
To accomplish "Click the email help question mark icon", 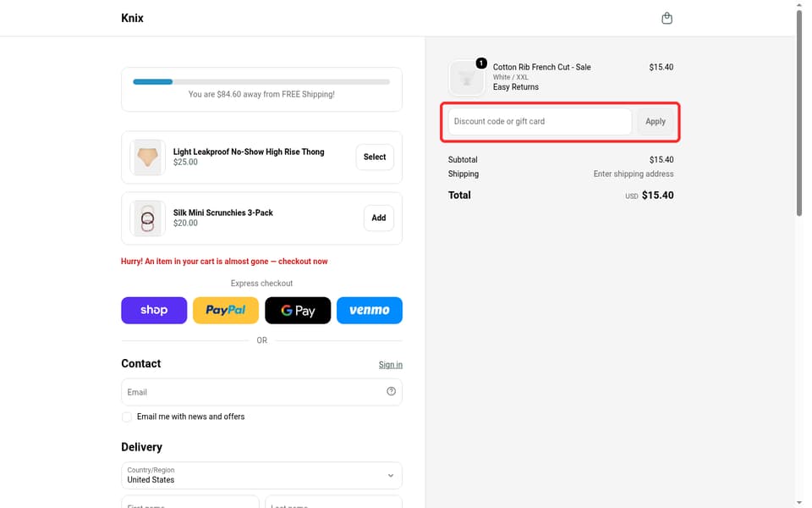I will (x=391, y=391).
